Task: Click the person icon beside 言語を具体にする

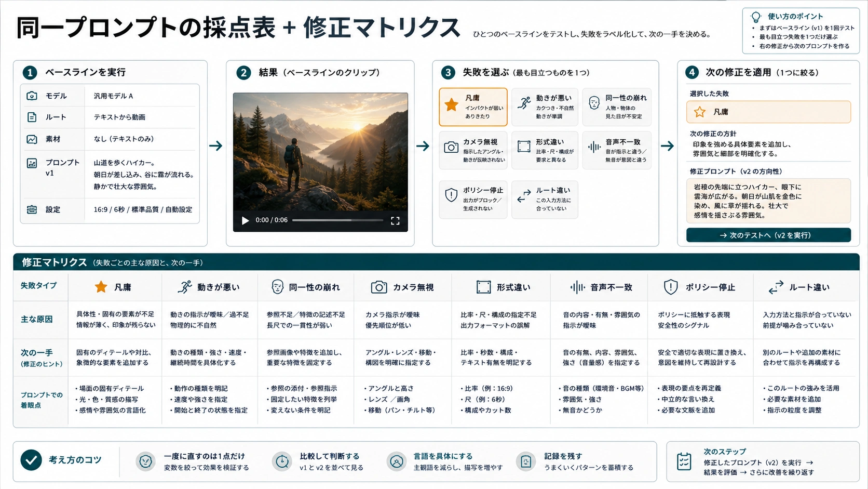Action: [397, 461]
